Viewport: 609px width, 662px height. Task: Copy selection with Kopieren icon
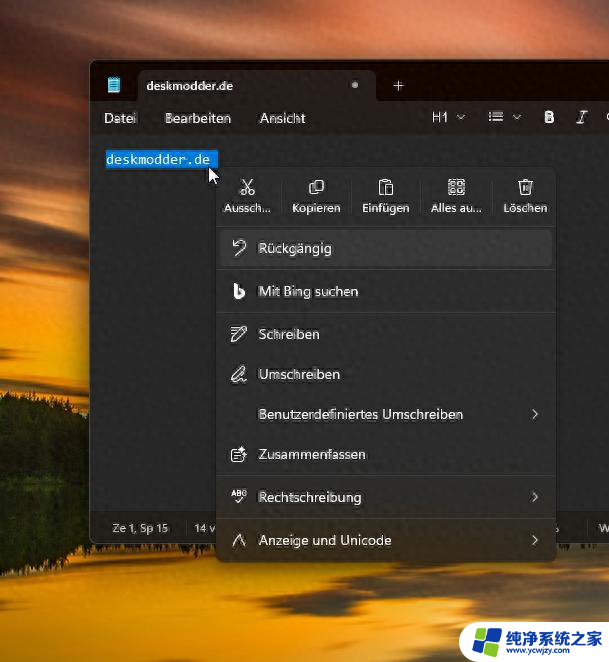pyautogui.click(x=316, y=195)
